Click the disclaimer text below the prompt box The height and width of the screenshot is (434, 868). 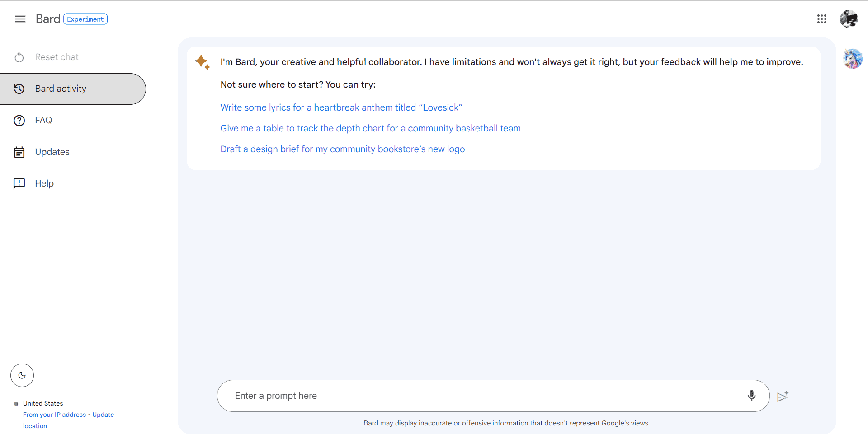pyautogui.click(x=507, y=423)
